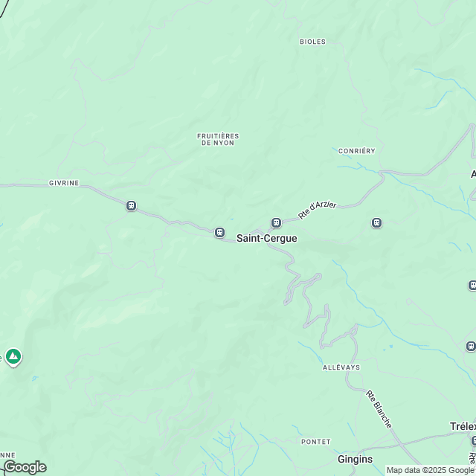Select the Pontet place label
The height and width of the screenshot is (476, 476).
pyautogui.click(x=315, y=442)
